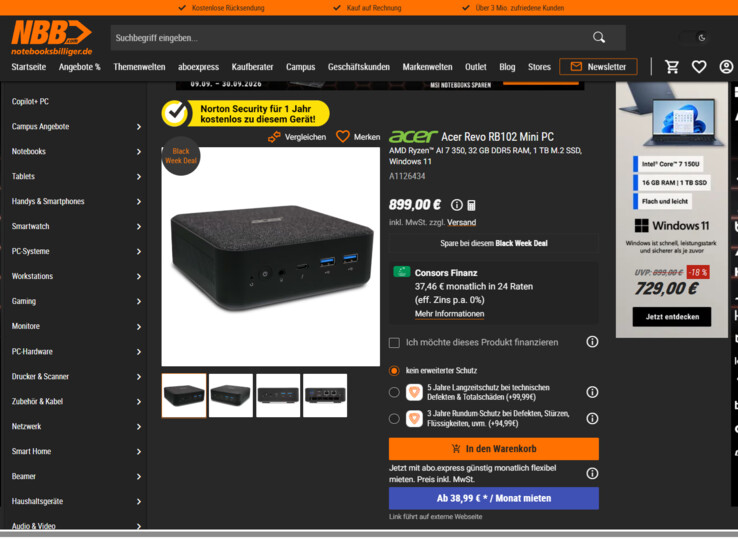738x539 pixels.
Task: Check 'Ich möchte dieses Produkt finanzieren'
Action: click(x=394, y=343)
